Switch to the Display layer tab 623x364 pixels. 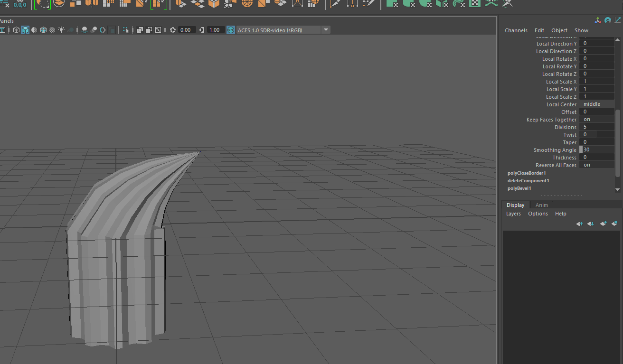coord(515,205)
